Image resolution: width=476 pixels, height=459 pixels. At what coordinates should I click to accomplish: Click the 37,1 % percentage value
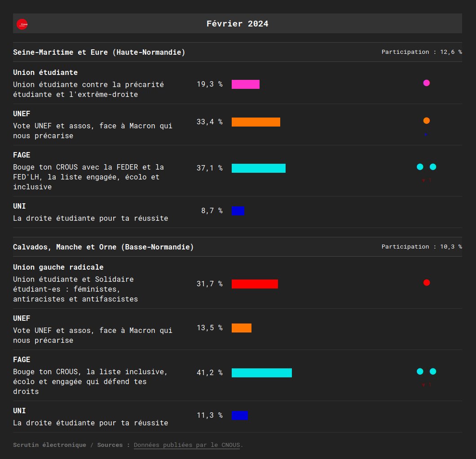click(209, 168)
